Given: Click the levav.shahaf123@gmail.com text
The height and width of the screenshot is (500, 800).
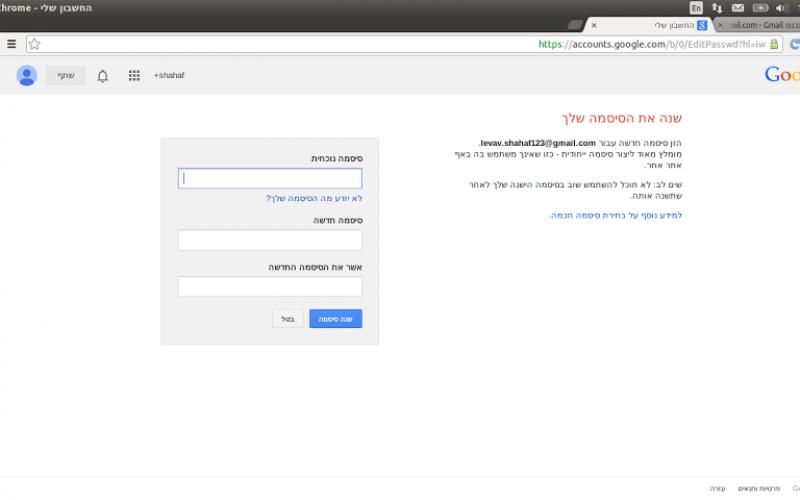Looking at the screenshot, I should (538, 143).
